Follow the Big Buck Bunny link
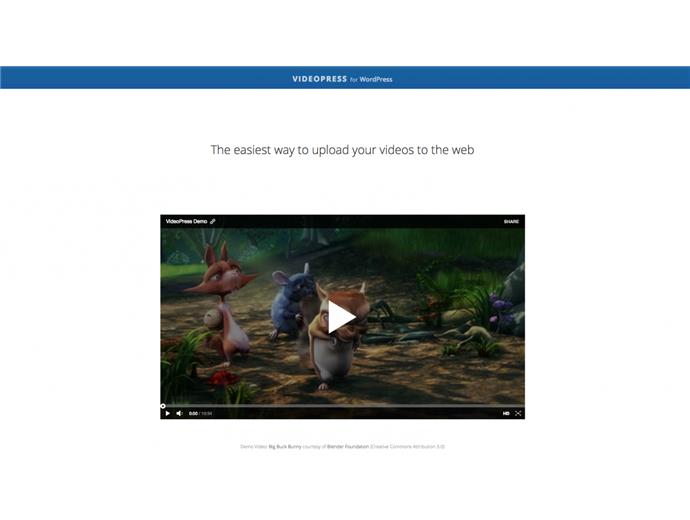Viewport: 690px width, 520px height. pyautogui.click(x=285, y=447)
